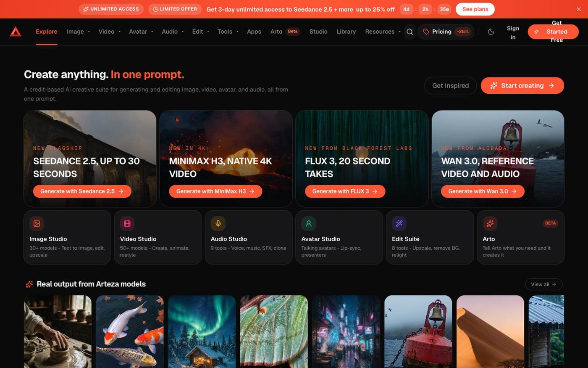Click 'Avatar Studio' card title
The height and width of the screenshot is (368, 588).
point(320,239)
